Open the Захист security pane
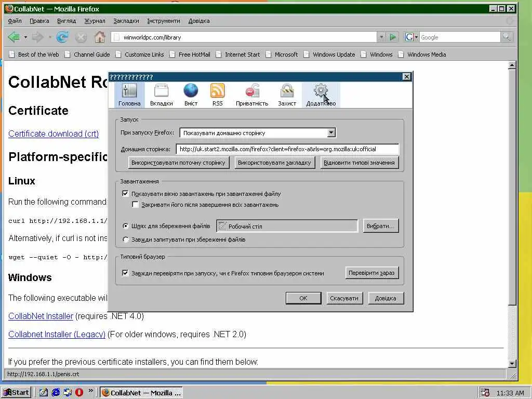 [287, 95]
